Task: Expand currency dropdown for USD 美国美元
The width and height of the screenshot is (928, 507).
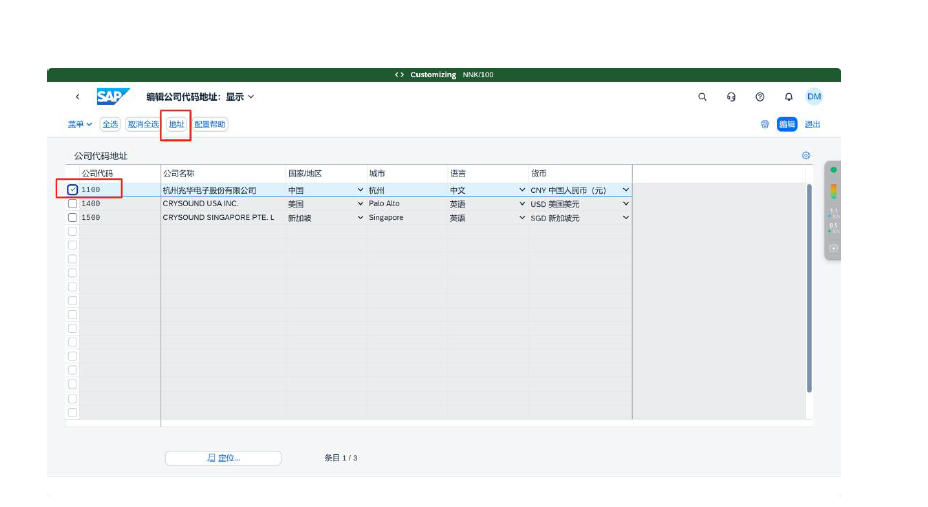Action: [626, 204]
